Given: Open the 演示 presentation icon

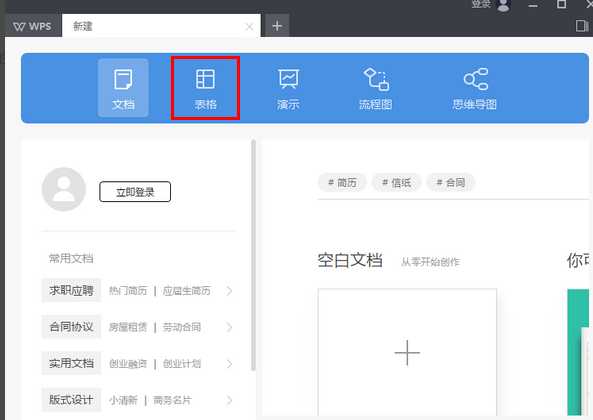Looking at the screenshot, I should tap(288, 88).
